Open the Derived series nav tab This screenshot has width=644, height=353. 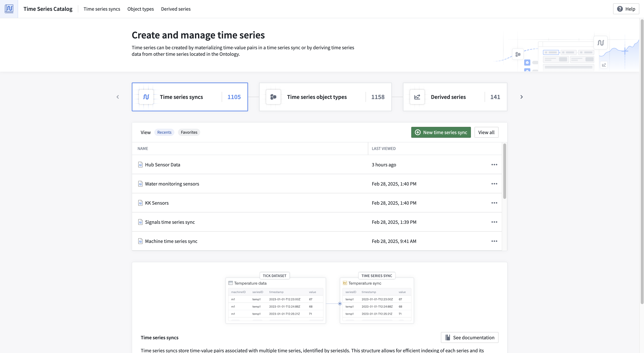(176, 9)
